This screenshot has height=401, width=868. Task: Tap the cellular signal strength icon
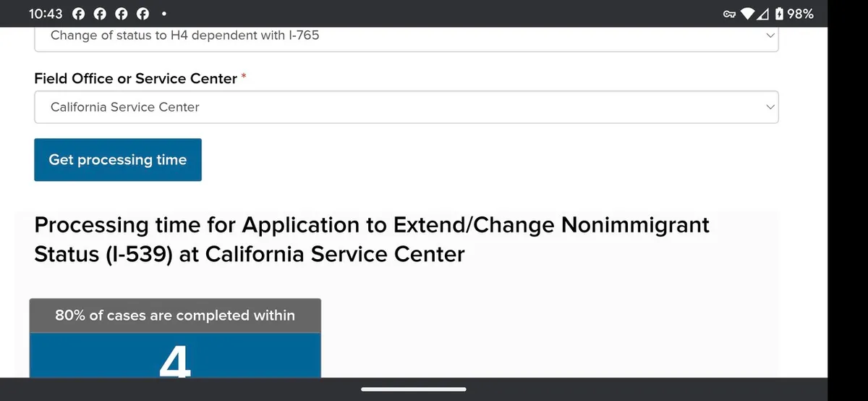click(763, 14)
